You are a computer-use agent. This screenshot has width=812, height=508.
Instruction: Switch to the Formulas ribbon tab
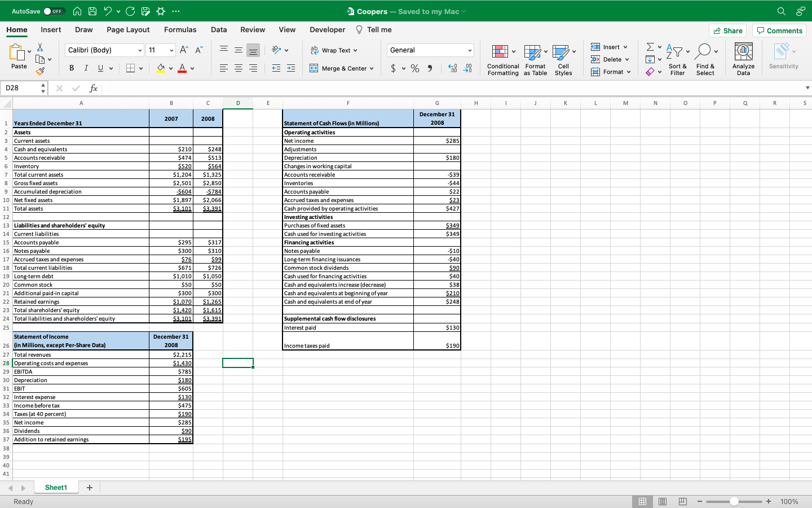pyautogui.click(x=180, y=30)
